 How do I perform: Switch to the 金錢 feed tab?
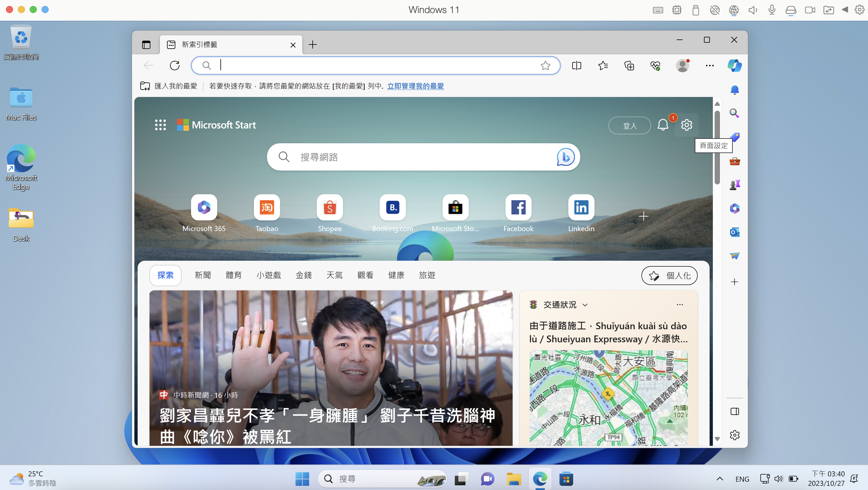coord(303,275)
